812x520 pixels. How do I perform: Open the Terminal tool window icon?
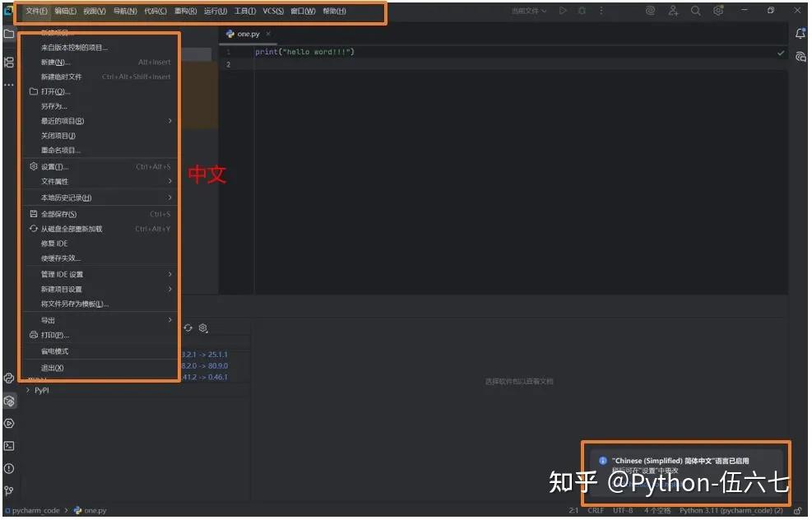click(9, 445)
